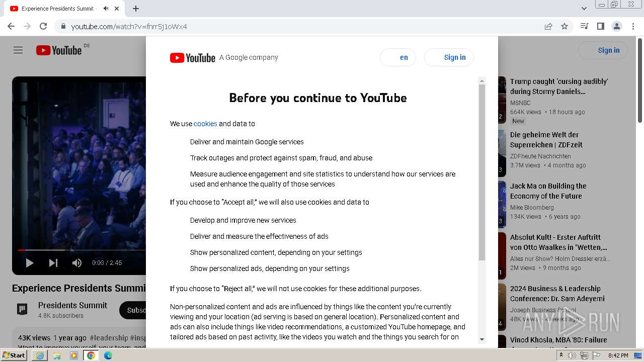Open the media player taskbar icon

click(x=74, y=355)
